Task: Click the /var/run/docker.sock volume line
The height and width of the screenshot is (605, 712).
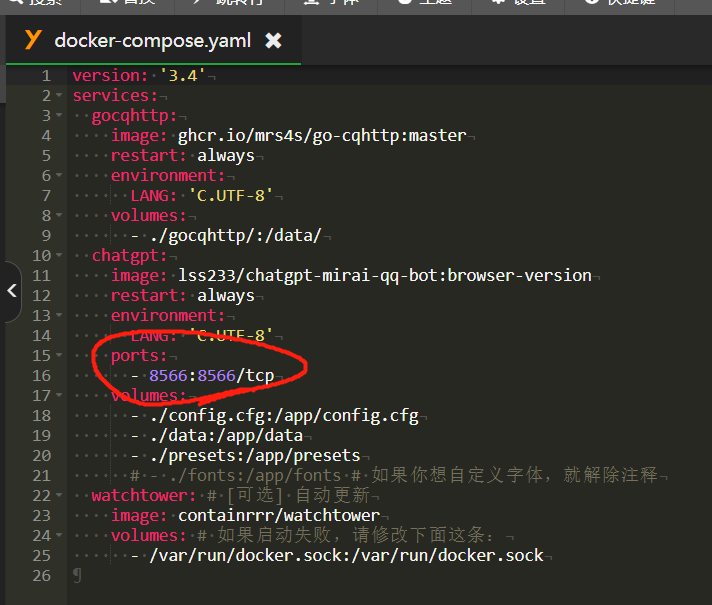Action: coord(346,555)
